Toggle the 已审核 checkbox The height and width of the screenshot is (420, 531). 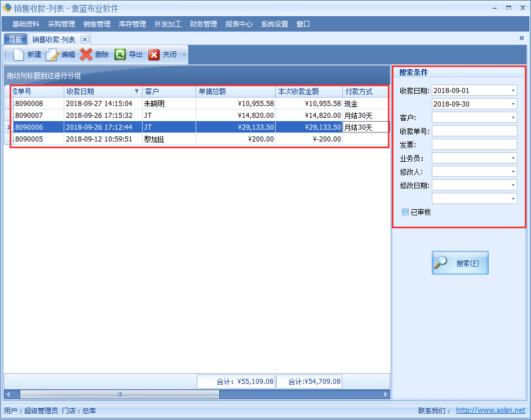(405, 212)
